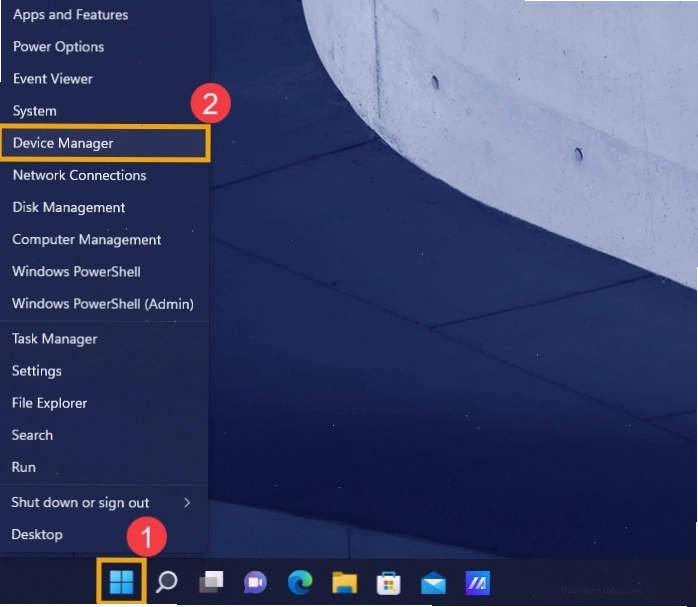Open taskbar Search magnifier icon
The width and height of the screenshot is (698, 607).
pyautogui.click(x=166, y=582)
